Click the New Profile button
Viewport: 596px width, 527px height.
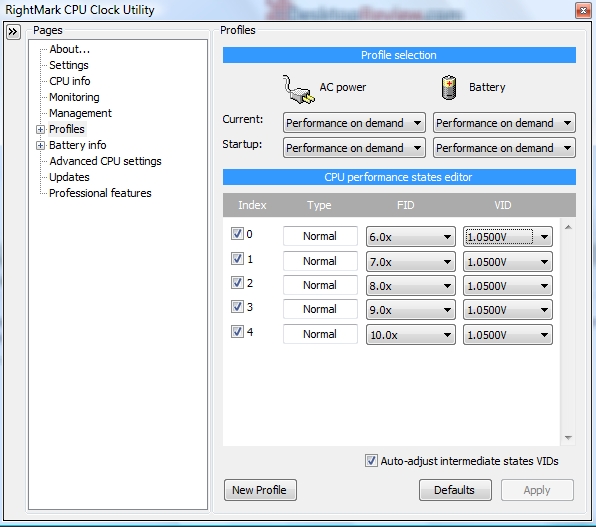(260, 490)
